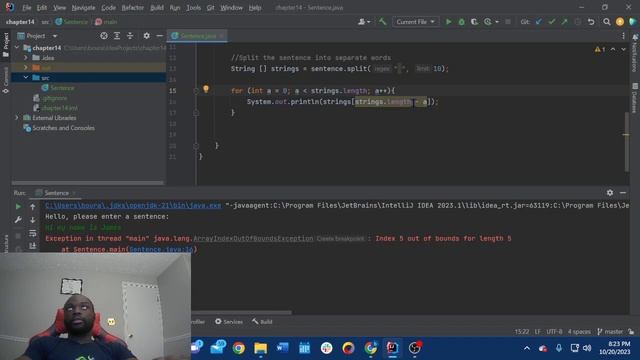Build project using the hammer icon
The height and width of the screenshot is (360, 640).
[382, 22]
